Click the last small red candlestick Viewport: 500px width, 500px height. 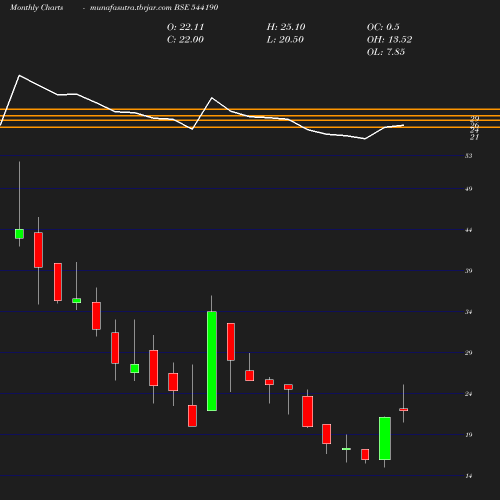pos(404,410)
